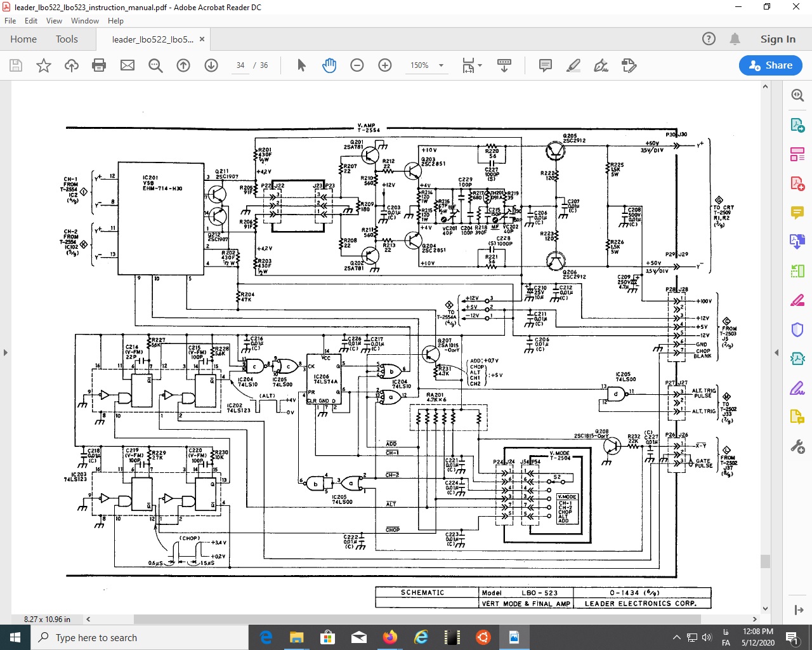Viewport: 812px width, 650px height.
Task: Close the leader_lbo522 document tab
Action: click(202, 39)
